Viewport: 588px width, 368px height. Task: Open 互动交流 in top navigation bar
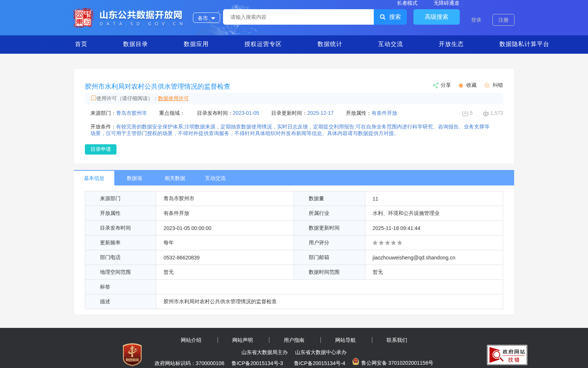coord(390,44)
